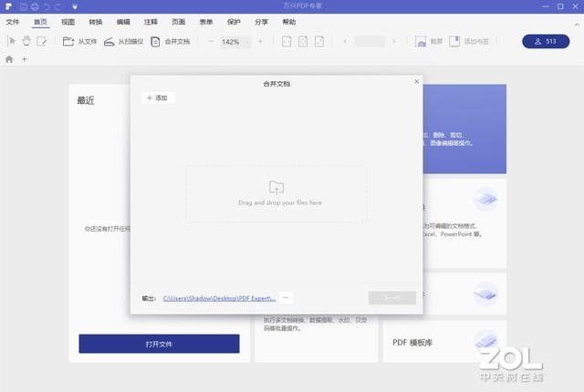Viewport: 584px width, 392px height.
Task: Close the 合并文档 dialog
Action: click(x=416, y=81)
